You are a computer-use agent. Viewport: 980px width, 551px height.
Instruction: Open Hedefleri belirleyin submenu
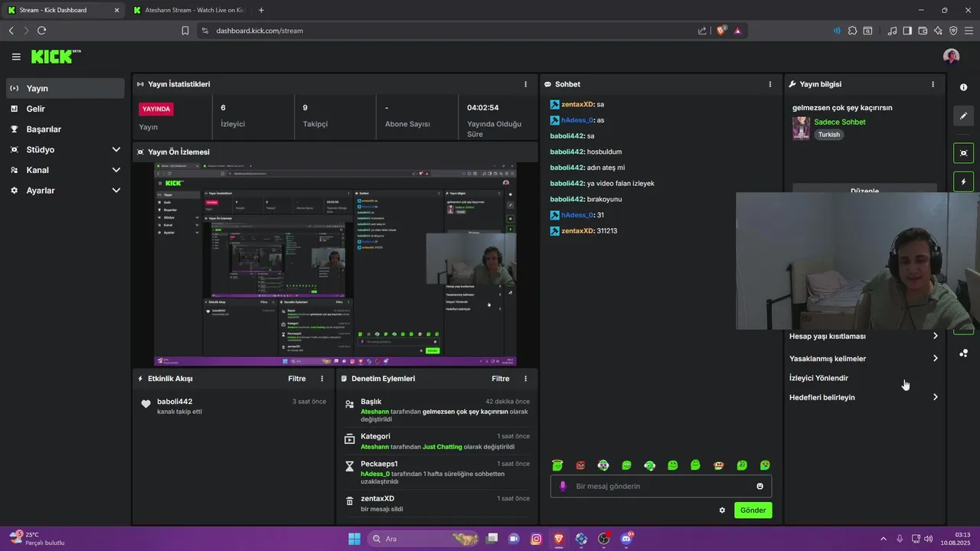[864, 397]
